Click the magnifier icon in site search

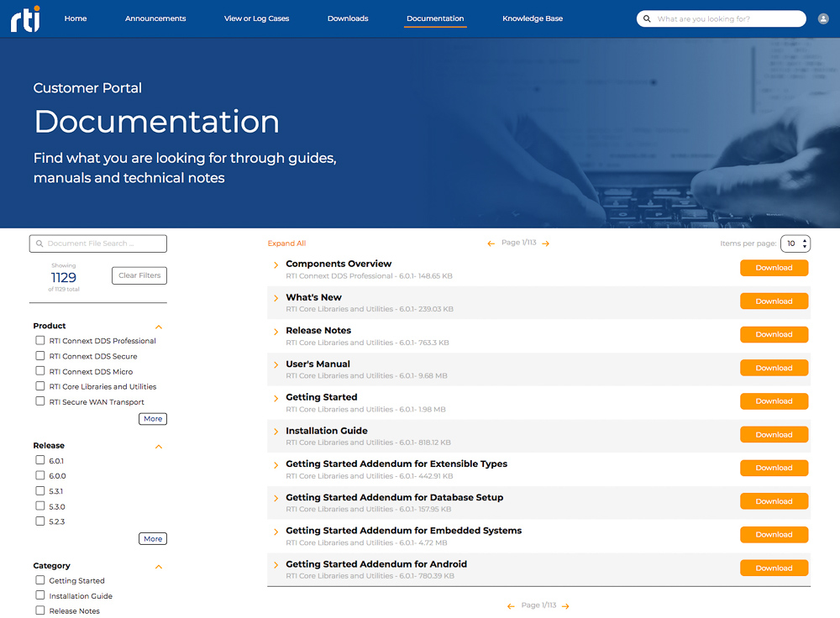pyautogui.click(x=647, y=18)
